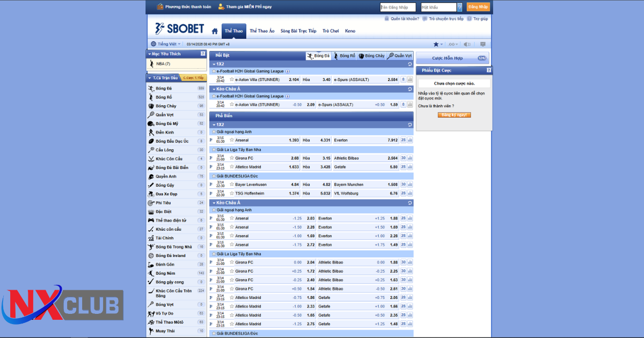Mute sound with the speaker icon
This screenshot has width=644, height=338.
pyautogui.click(x=467, y=45)
